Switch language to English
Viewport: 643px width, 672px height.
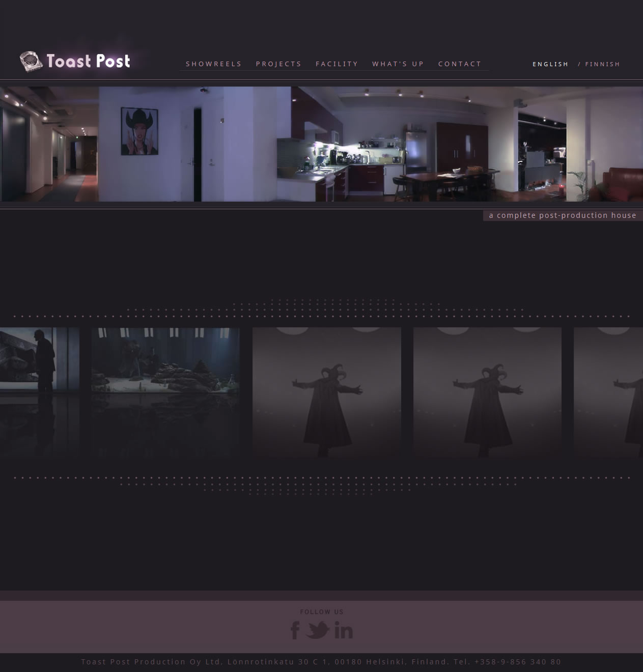tap(550, 64)
